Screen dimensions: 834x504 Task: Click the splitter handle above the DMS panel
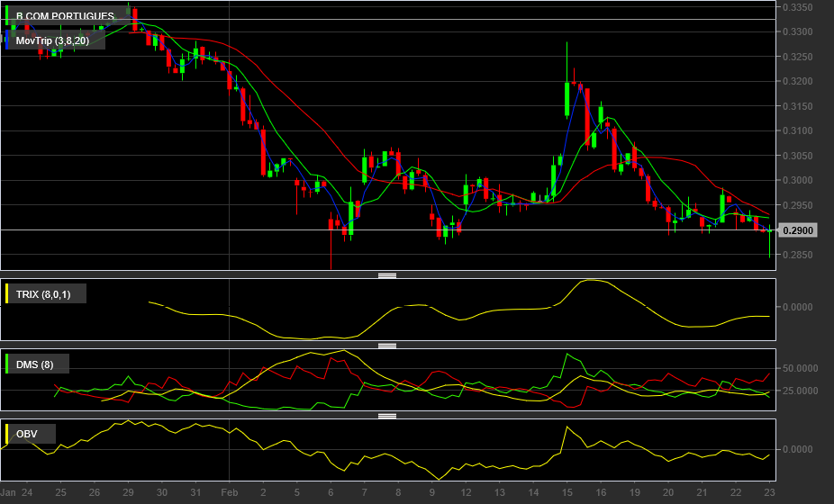[387, 345]
